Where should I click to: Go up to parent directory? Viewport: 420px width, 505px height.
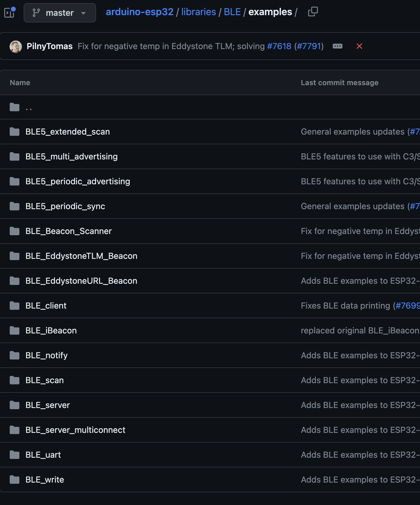point(29,107)
